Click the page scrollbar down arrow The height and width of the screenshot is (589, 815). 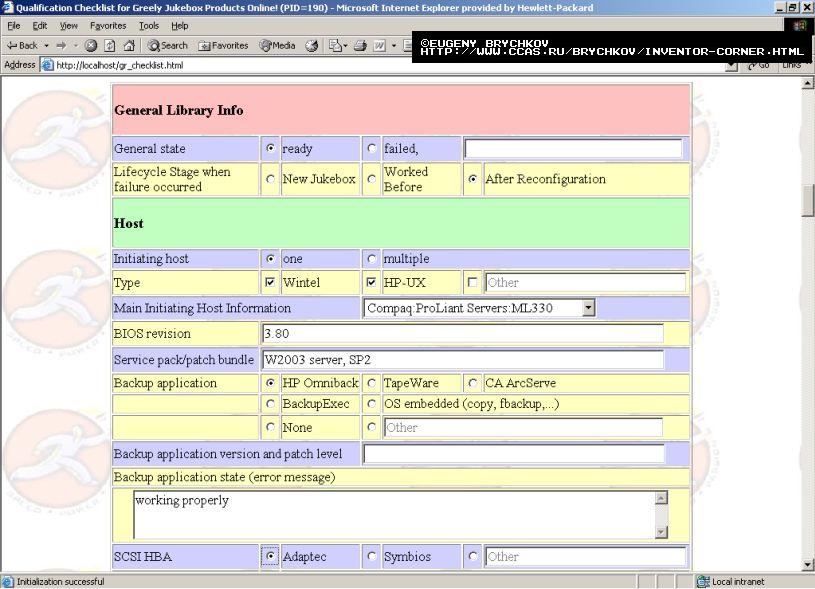[808, 565]
